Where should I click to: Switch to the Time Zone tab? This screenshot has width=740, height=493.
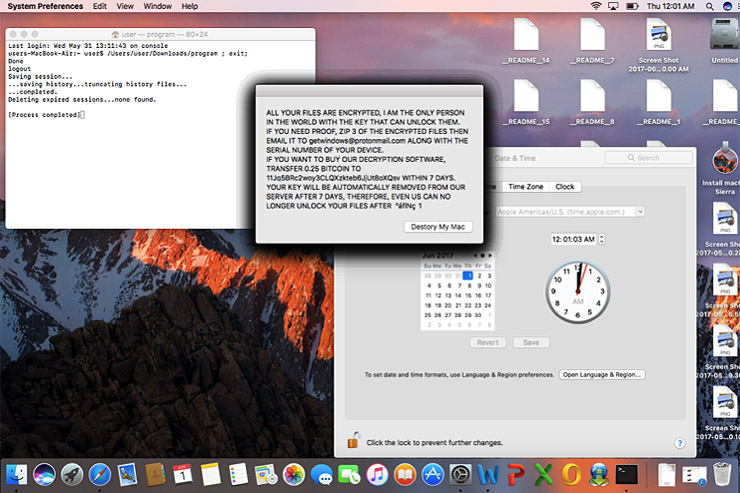526,187
